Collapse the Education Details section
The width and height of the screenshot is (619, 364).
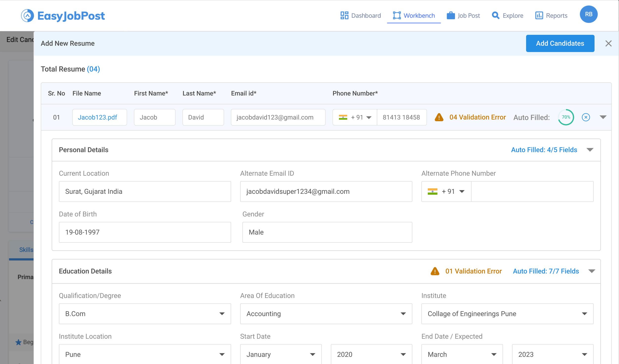[592, 271]
